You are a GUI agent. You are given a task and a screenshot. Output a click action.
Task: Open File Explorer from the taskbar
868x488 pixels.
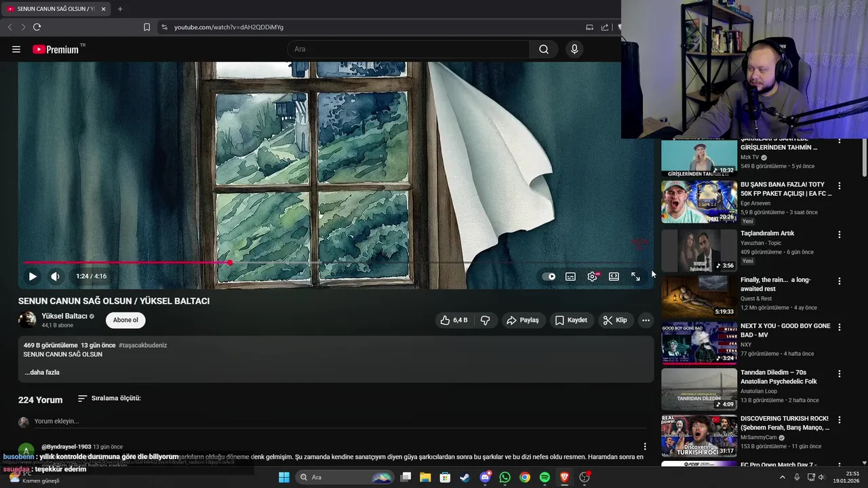(425, 477)
